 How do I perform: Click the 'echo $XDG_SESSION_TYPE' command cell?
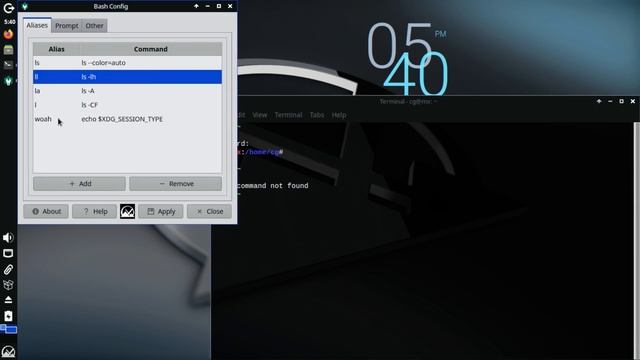pyautogui.click(x=151, y=119)
